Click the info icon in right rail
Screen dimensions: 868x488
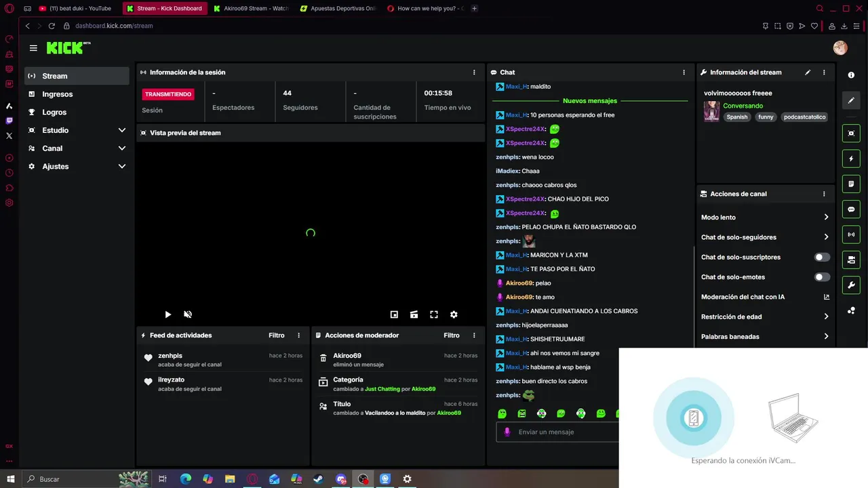pos(851,75)
